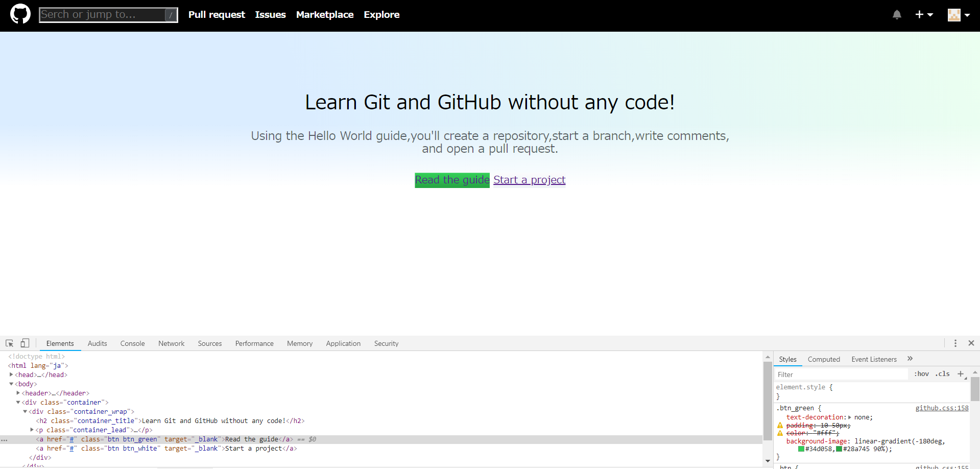The width and height of the screenshot is (980, 469).
Task: Open Marketplace in the header
Action: (325, 15)
